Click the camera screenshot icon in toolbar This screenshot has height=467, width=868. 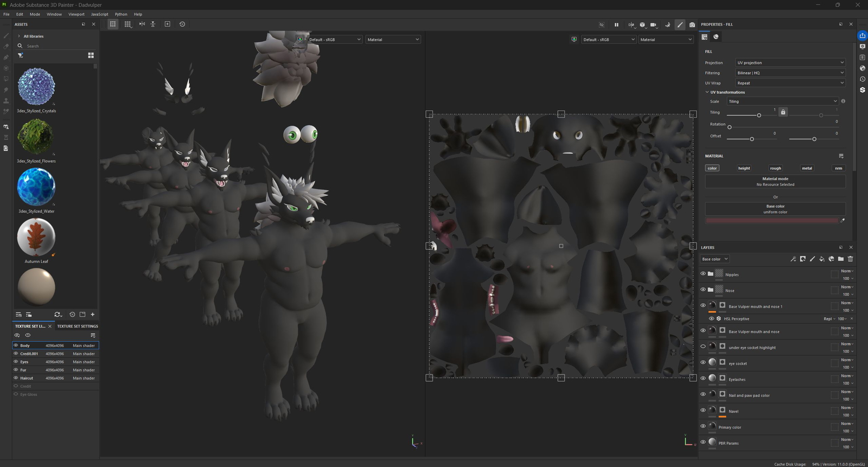pyautogui.click(x=692, y=24)
